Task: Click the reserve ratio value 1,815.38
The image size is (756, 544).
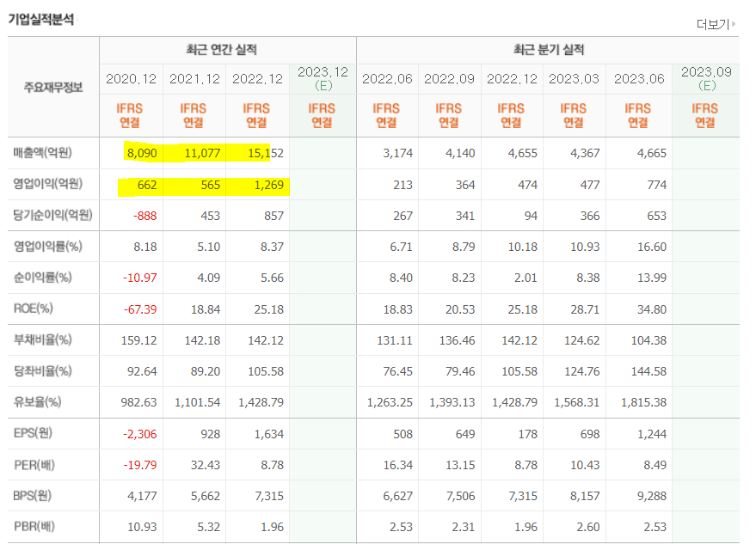Action: point(643,402)
